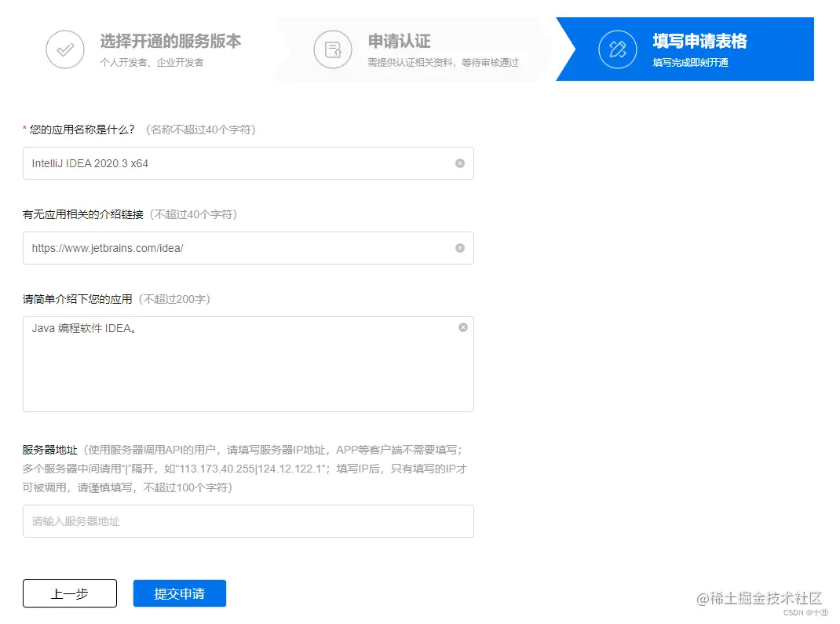The height and width of the screenshot is (624, 840).
Task: Click the circled check badge in the stepper
Action: 64,49
